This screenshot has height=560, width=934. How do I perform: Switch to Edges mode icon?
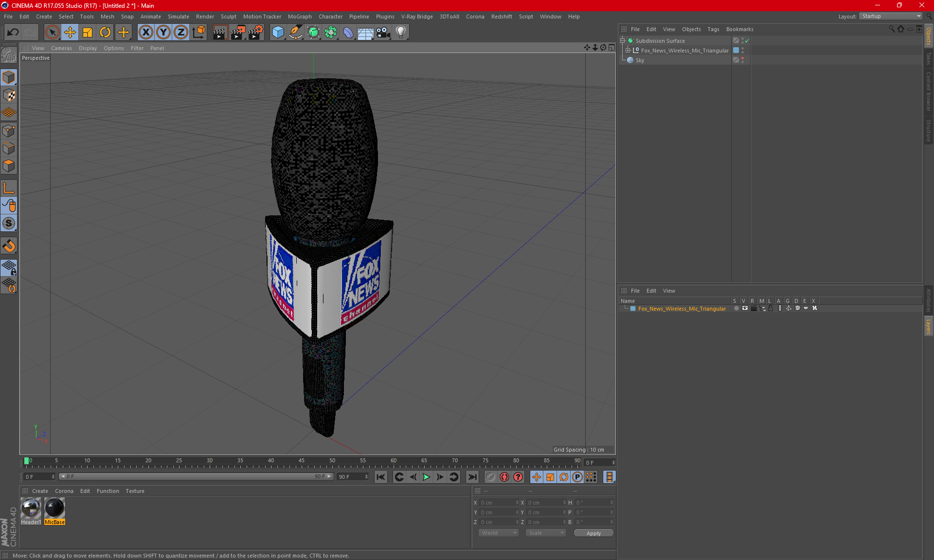tap(9, 148)
